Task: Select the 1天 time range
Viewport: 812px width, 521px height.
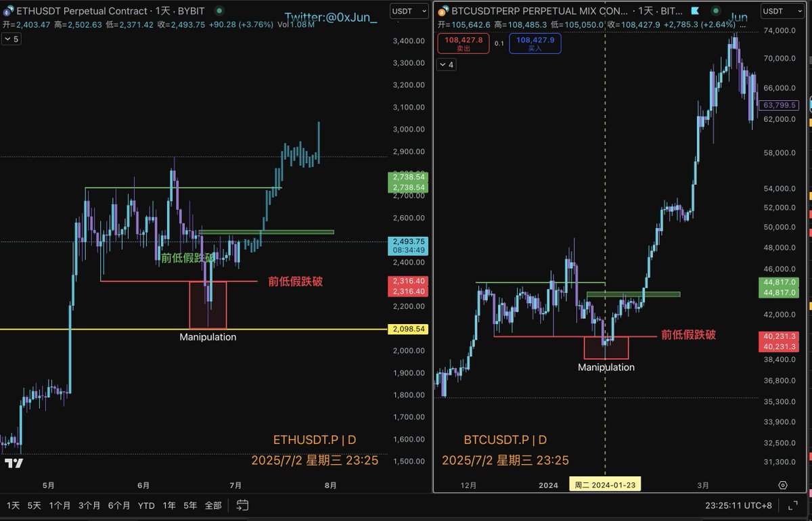Action: [x=13, y=505]
